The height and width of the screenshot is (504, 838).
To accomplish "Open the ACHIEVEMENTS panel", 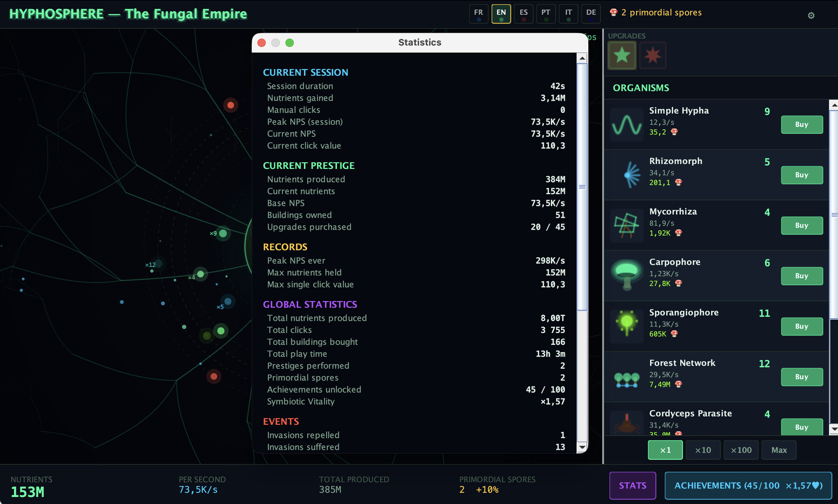I will coord(748,485).
